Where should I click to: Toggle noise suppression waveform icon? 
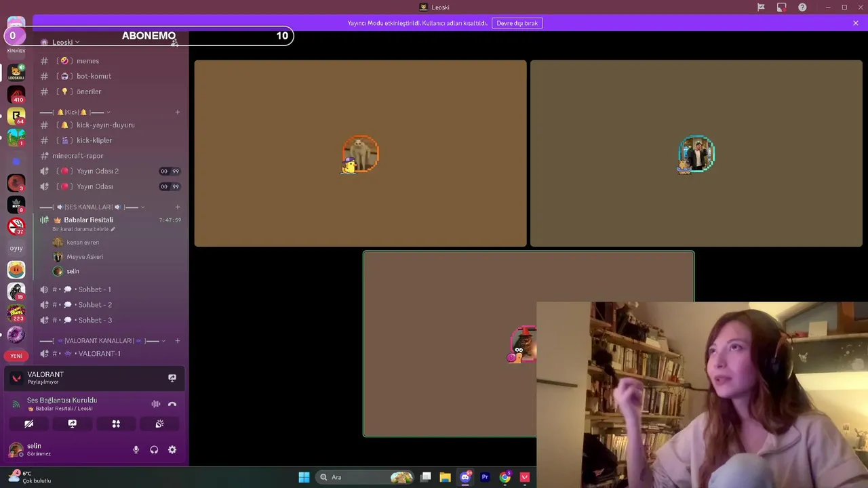[156, 404]
